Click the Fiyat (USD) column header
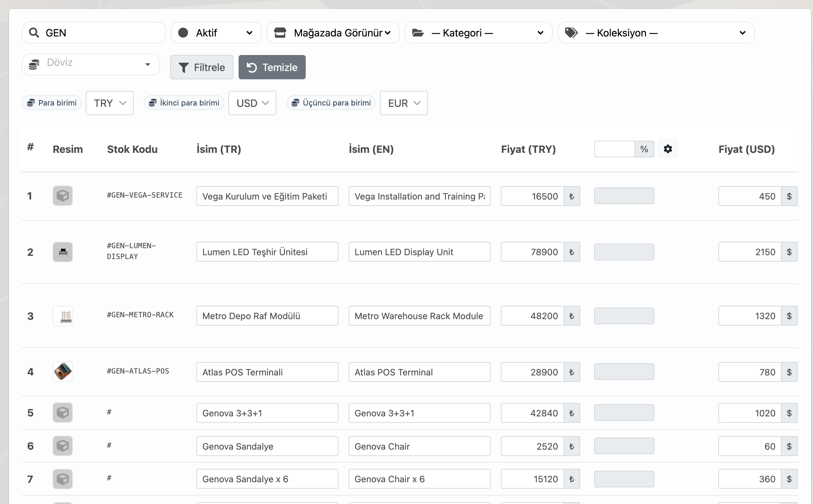813x504 pixels. (x=746, y=149)
